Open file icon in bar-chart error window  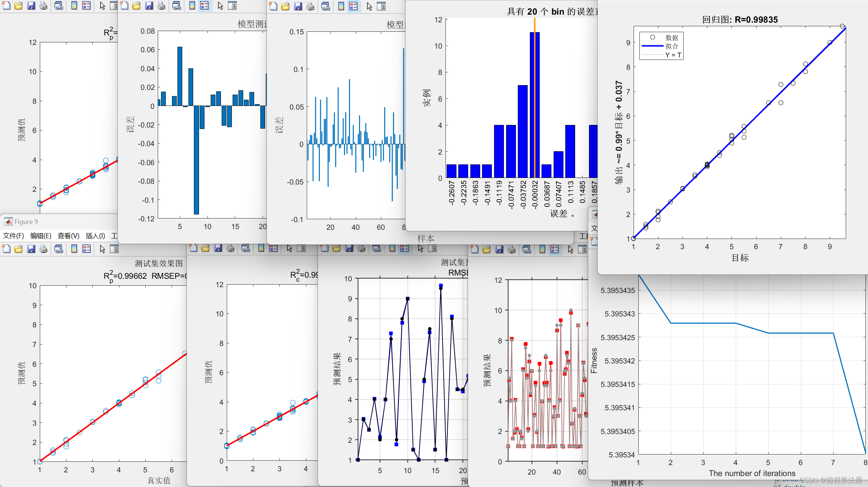pyautogui.click(x=136, y=5)
